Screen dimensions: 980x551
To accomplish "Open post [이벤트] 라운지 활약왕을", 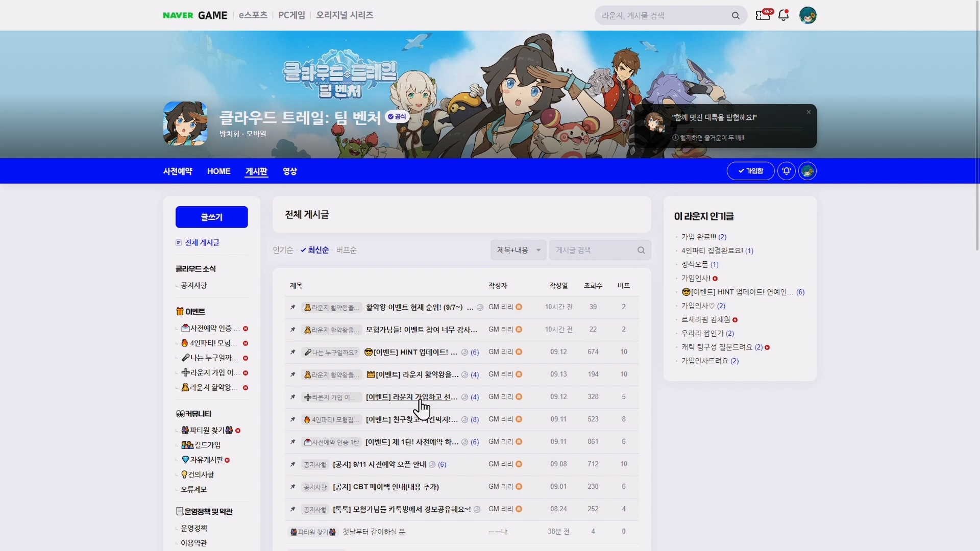I will click(412, 375).
